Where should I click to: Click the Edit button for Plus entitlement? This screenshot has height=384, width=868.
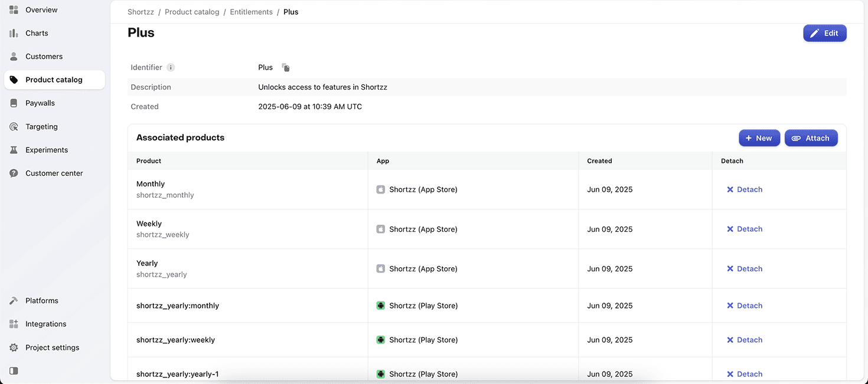tap(824, 33)
